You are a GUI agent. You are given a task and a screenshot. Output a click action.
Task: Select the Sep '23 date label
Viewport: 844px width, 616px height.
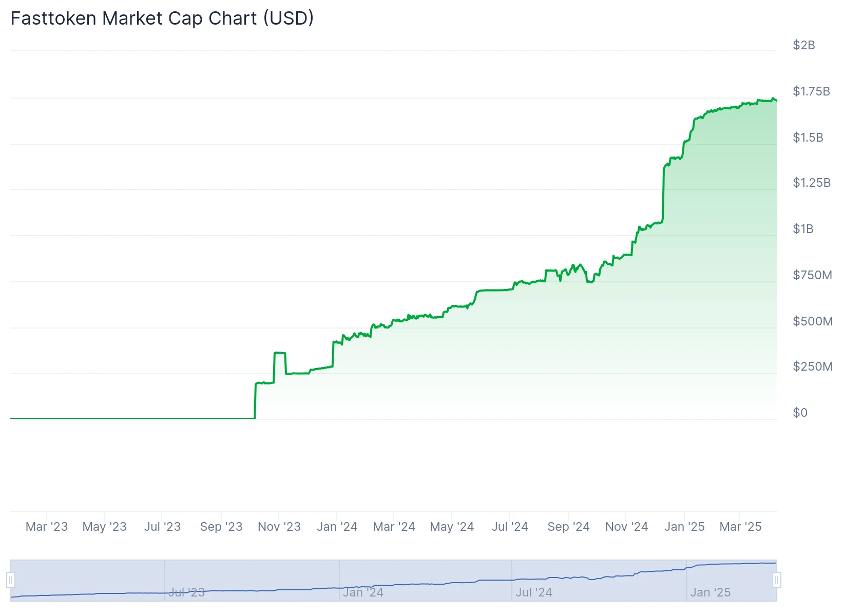pos(221,526)
